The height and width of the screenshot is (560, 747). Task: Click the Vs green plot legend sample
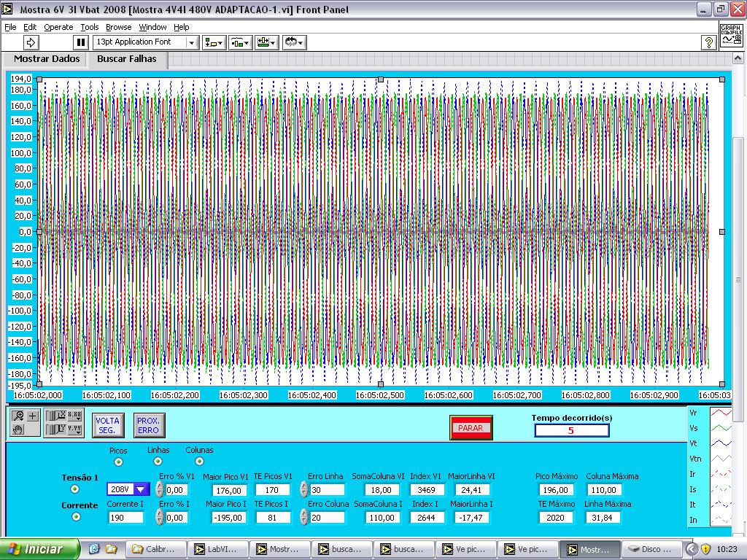(721, 428)
